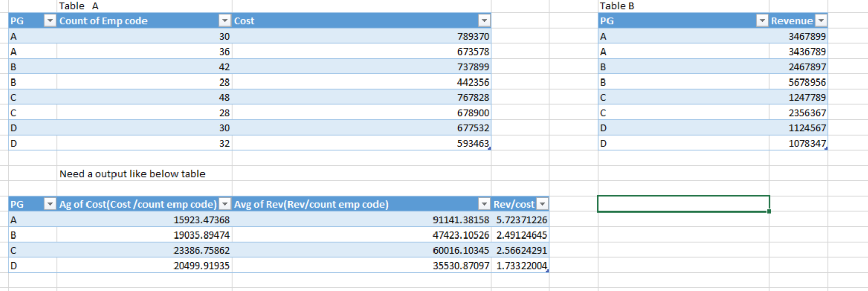Screen dimensions: 868x291
Task: Select the 'Table B' label cell
Action: [684, 6]
